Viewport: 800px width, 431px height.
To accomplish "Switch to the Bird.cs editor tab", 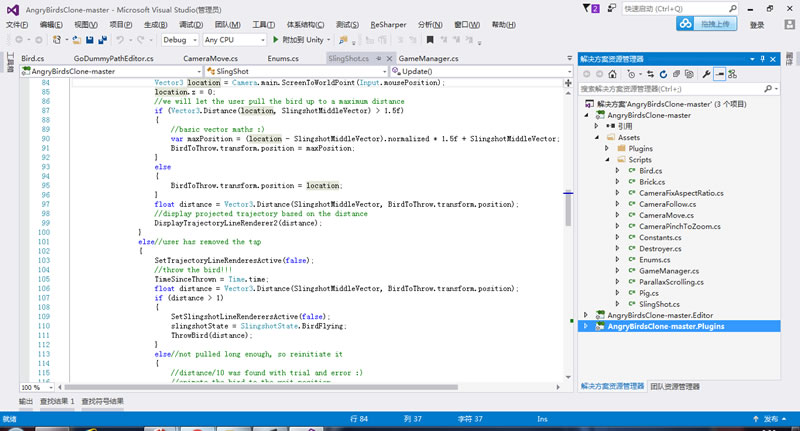I will (32, 58).
